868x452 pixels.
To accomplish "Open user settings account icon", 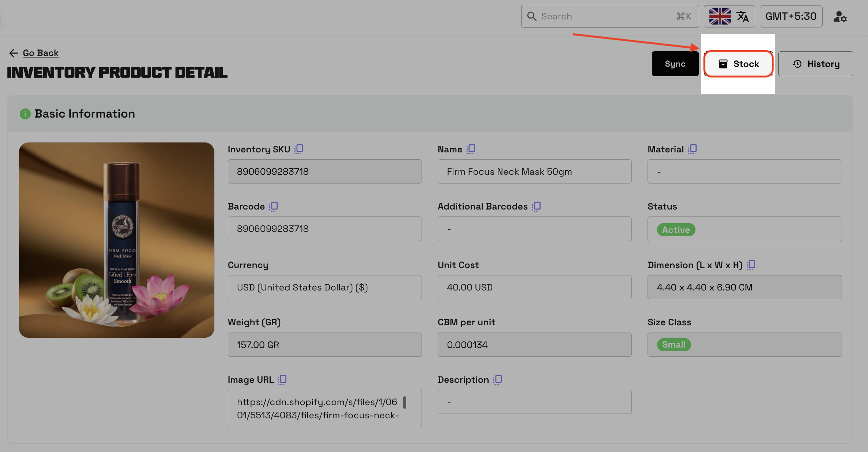I will 840,16.
